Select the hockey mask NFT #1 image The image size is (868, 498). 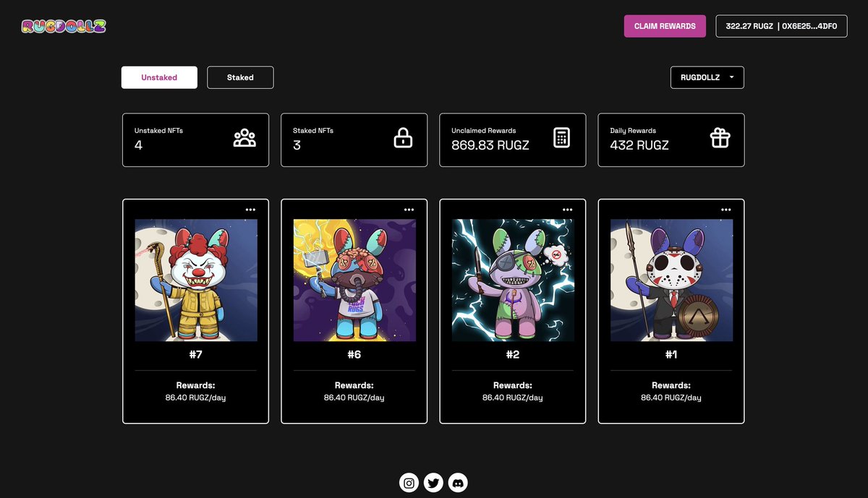[x=672, y=280]
